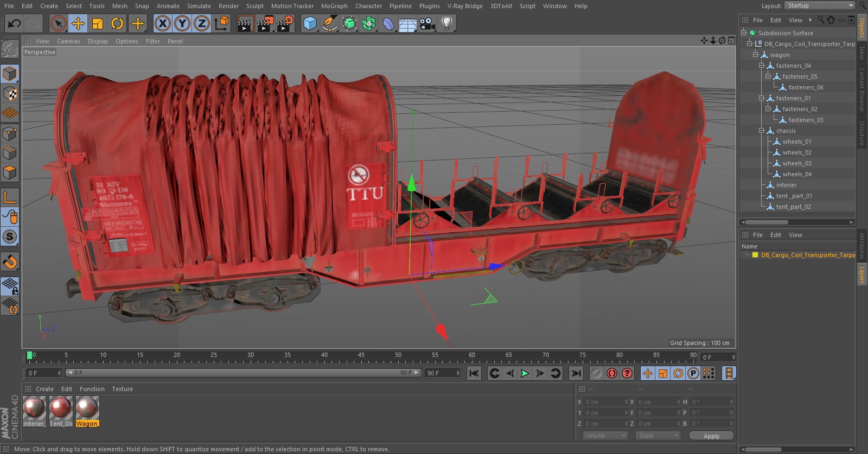Click the X position coordinate field

605,402
